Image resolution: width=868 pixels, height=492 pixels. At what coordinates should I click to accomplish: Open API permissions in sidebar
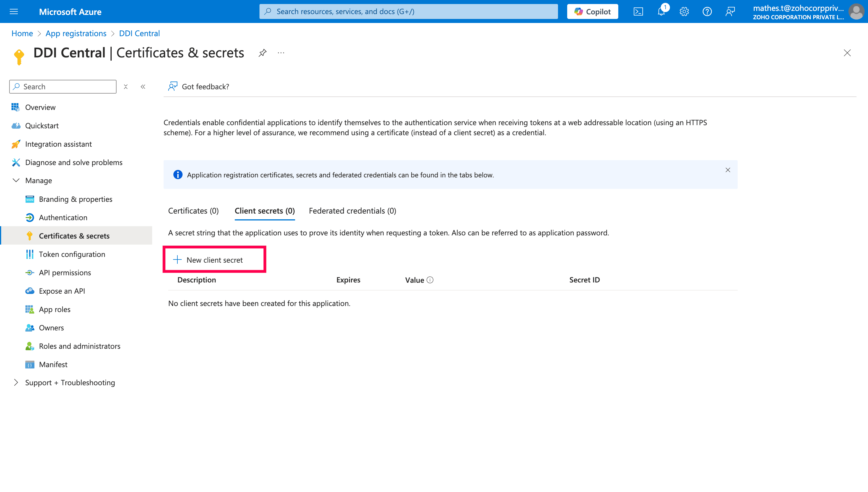click(65, 273)
